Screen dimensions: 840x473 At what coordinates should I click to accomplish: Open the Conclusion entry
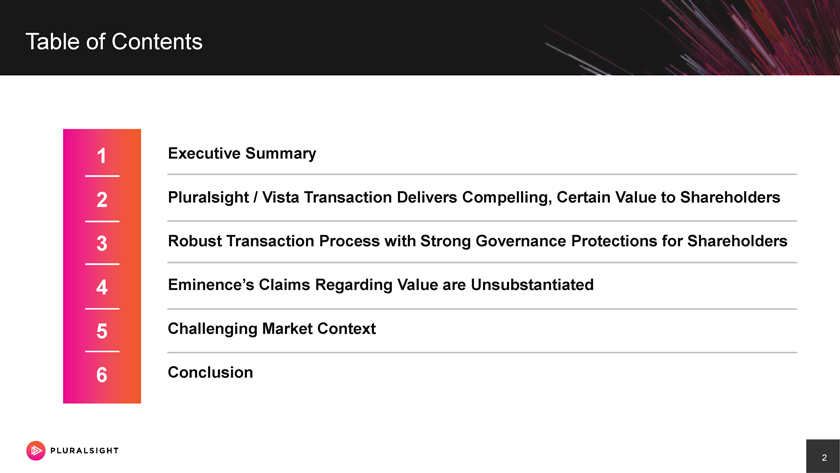coord(210,372)
